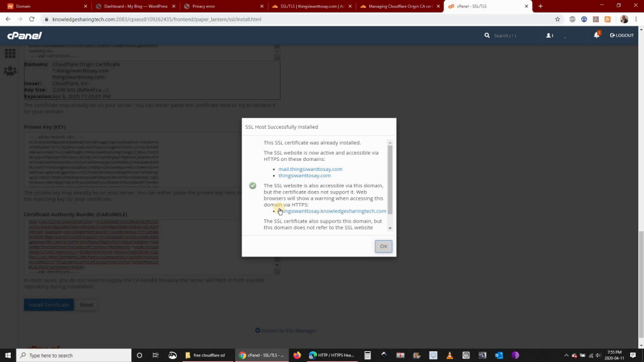Open Cortana circle icon on taskbar
The width and height of the screenshot is (644, 362).
pos(139,356)
